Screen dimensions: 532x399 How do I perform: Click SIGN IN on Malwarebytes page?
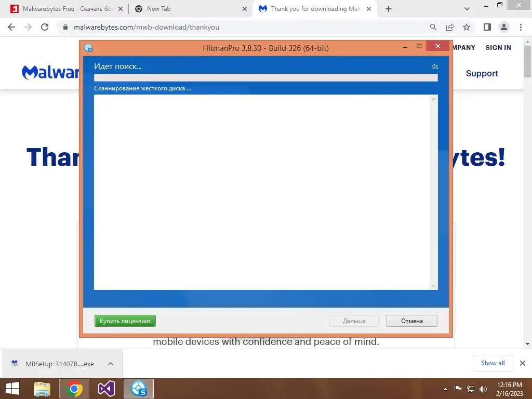click(498, 47)
